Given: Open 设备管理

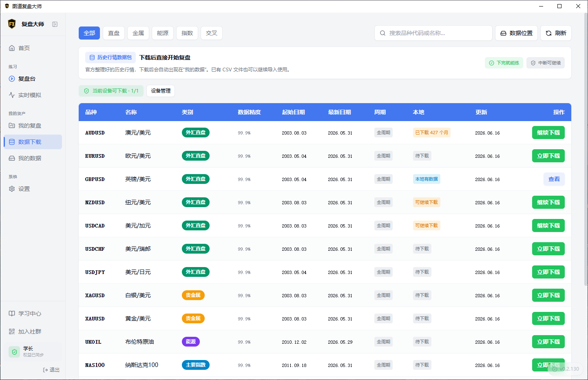Looking at the screenshot, I should point(161,91).
